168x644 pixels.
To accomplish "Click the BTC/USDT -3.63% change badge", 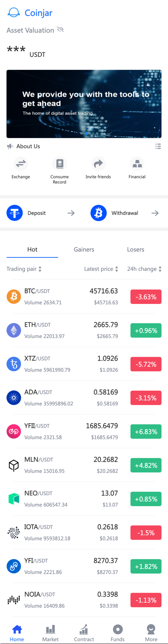I will click(x=146, y=297).
